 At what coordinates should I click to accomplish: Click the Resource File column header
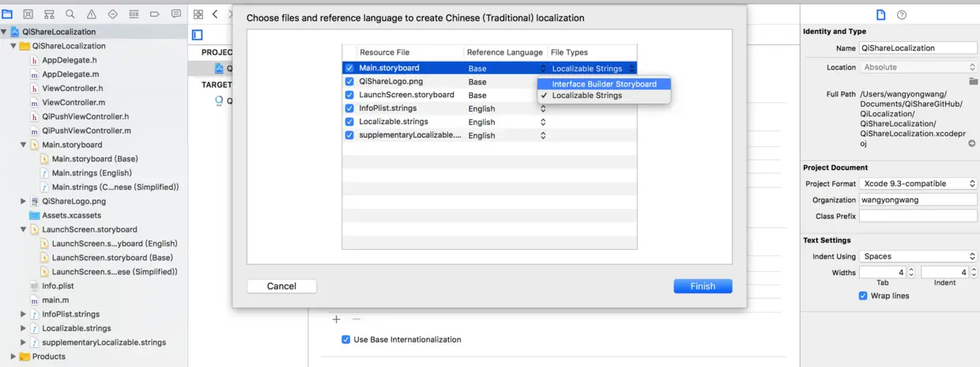point(384,52)
